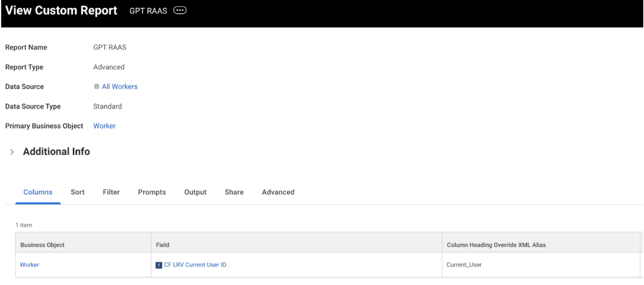This screenshot has height=285, width=644.
Task: Open related actions menu beside GPT RAAS title
Action: (180, 10)
